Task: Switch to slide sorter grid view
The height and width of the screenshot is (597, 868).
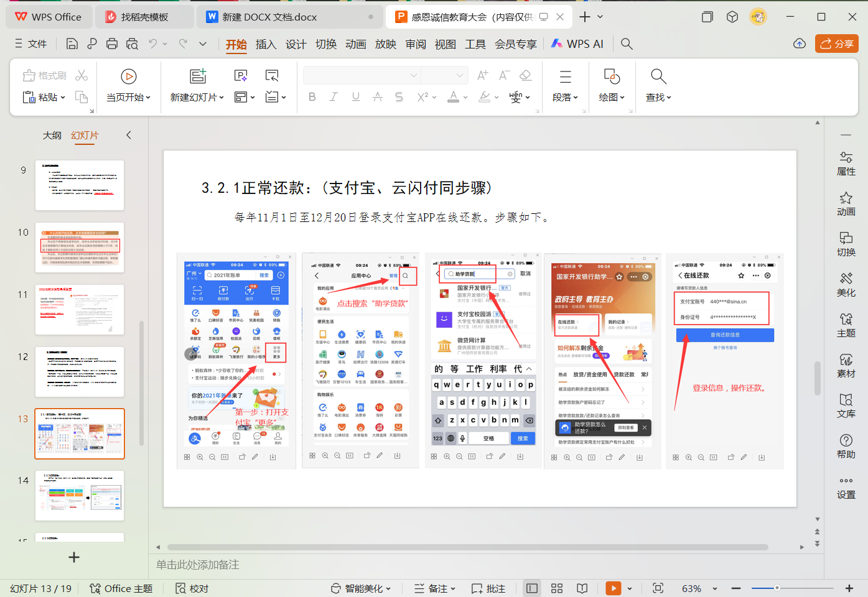Action: point(557,588)
